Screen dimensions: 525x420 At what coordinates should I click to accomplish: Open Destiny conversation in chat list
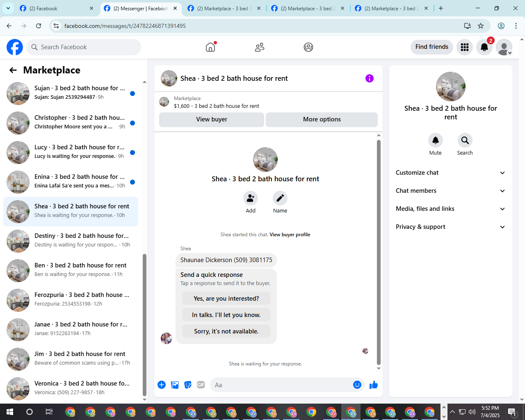pos(71,241)
